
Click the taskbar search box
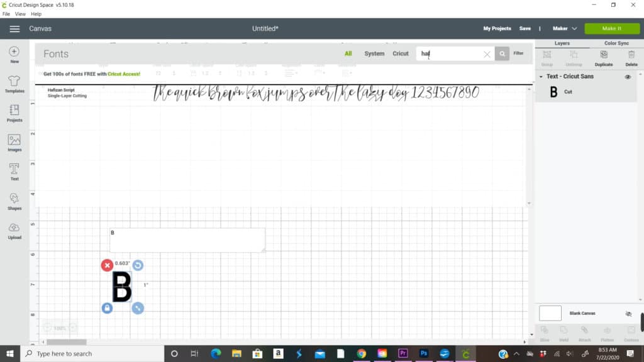(92, 354)
